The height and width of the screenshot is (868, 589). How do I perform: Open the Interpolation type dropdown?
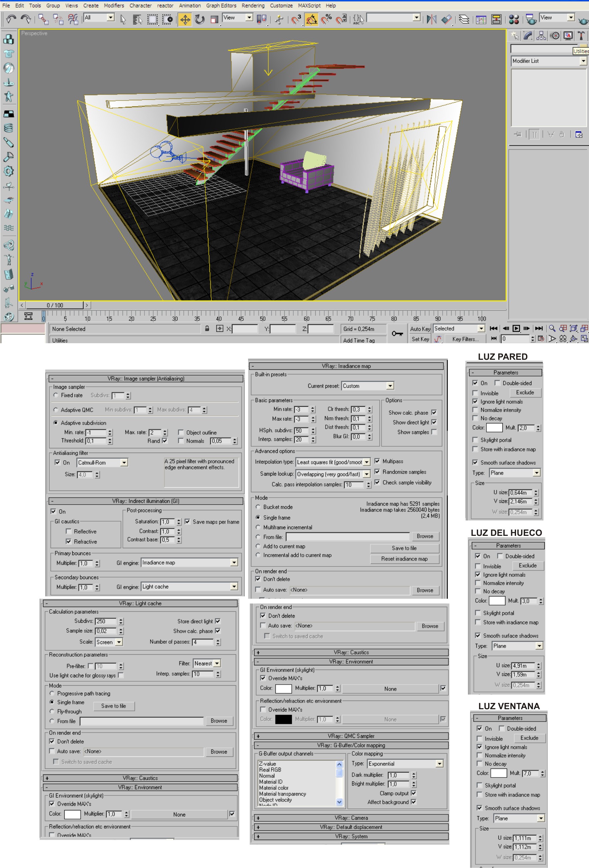click(x=333, y=462)
